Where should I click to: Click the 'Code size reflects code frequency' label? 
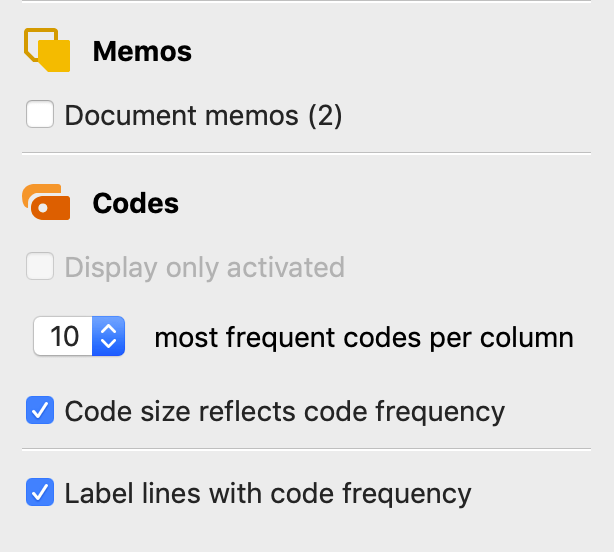284,410
